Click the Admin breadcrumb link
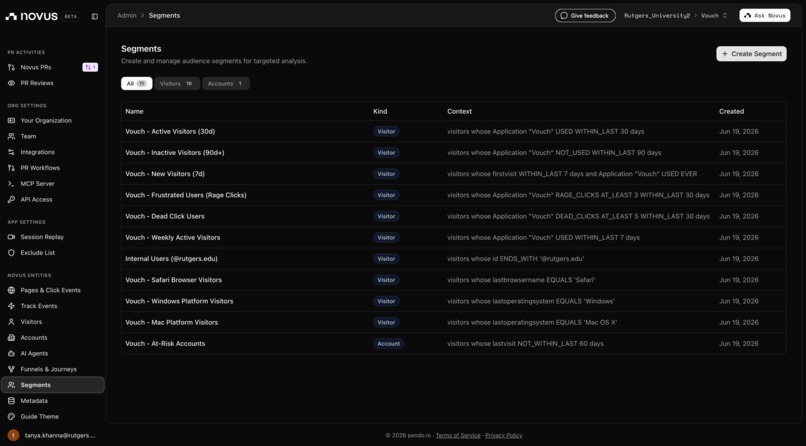806x446 pixels. [127, 16]
